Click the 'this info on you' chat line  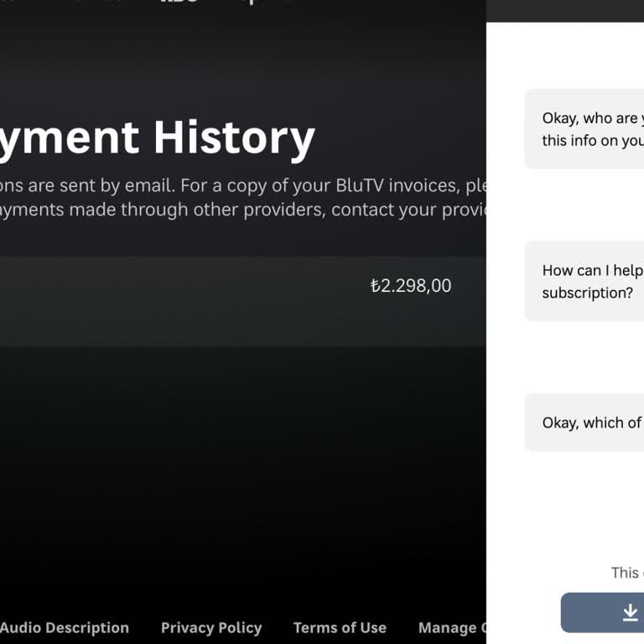592,140
